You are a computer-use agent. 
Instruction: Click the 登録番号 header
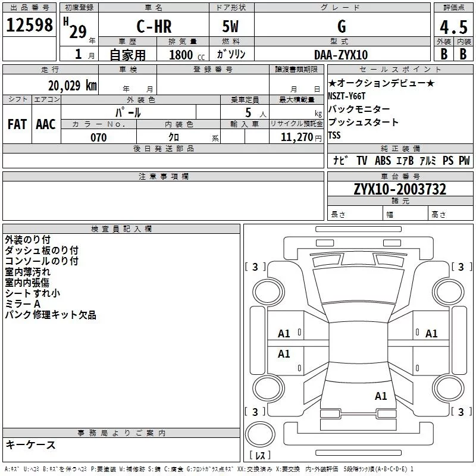[x=213, y=70]
